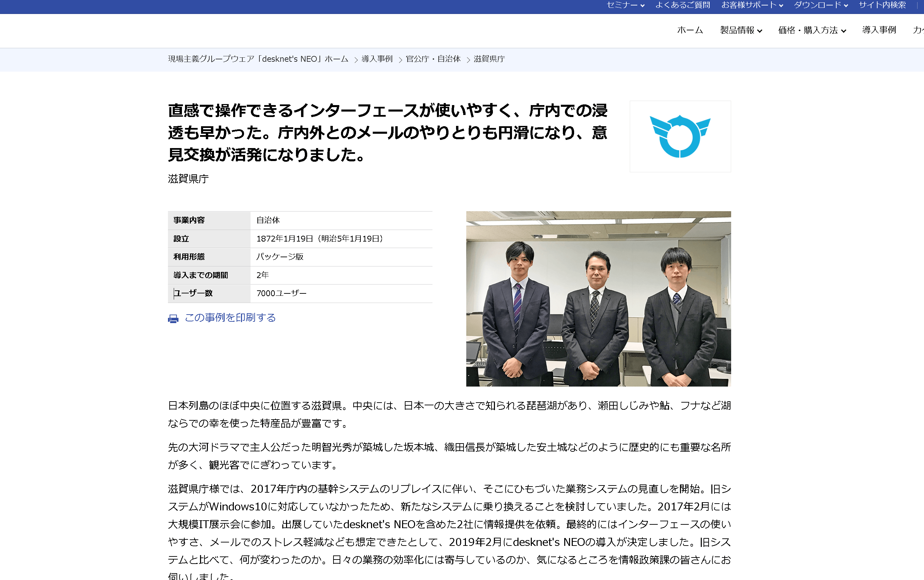Click the chevron arrow next to セミナー
This screenshot has width=924, height=580.
(x=642, y=6)
